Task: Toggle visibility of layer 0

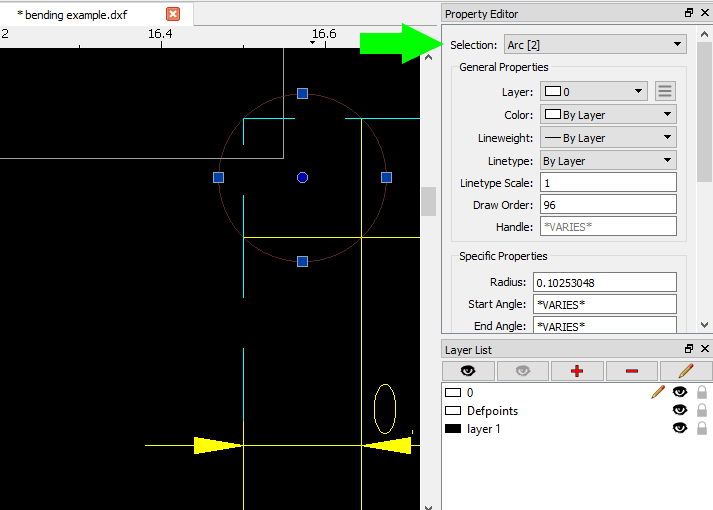Action: (x=680, y=392)
